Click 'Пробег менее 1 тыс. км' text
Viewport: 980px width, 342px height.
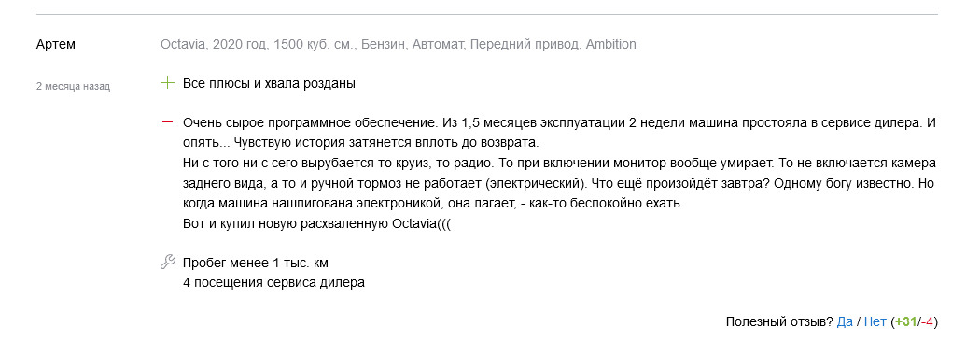[256, 263]
